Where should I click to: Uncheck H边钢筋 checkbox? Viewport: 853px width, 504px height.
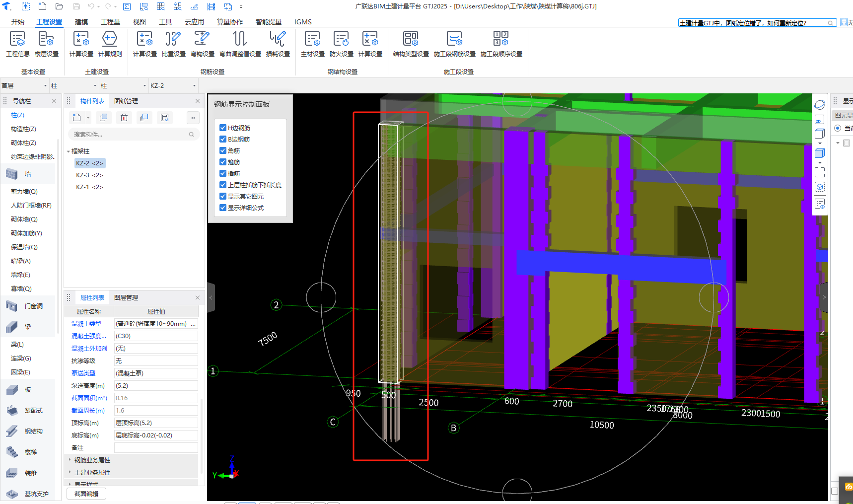(223, 128)
